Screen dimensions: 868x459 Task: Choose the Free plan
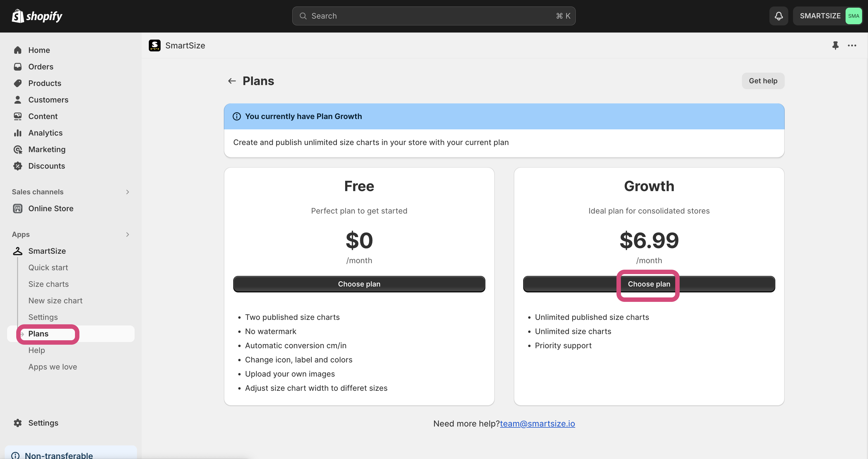[x=359, y=284]
